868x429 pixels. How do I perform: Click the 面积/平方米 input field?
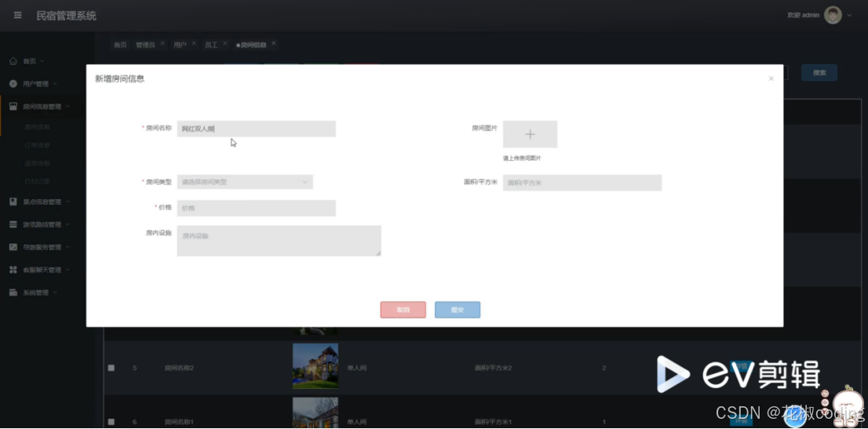(582, 183)
